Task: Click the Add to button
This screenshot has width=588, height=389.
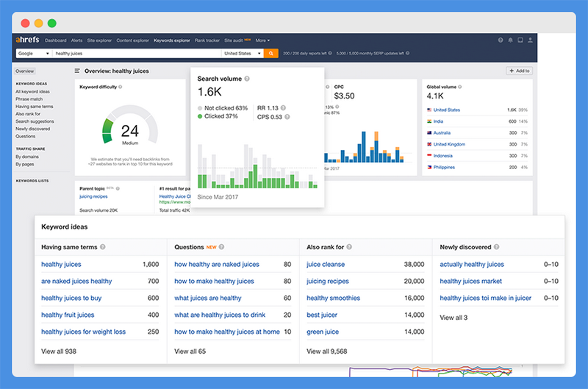Action: click(x=520, y=71)
